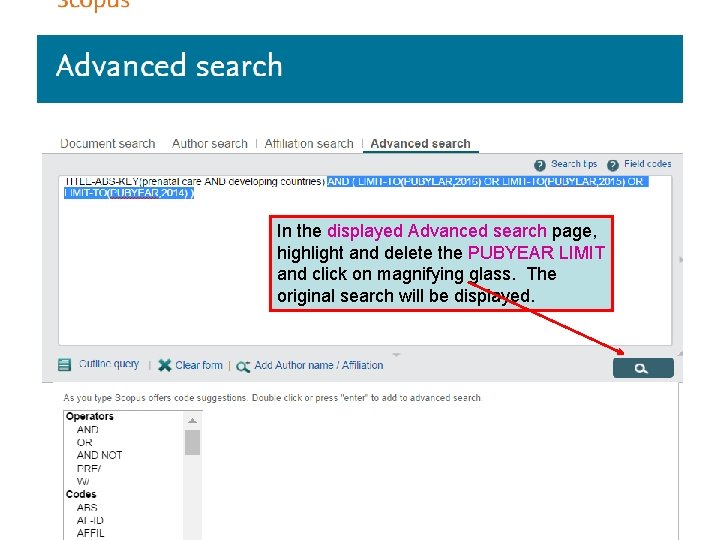Click the Codes heading in the list
The image size is (720, 540).
pyautogui.click(x=81, y=494)
